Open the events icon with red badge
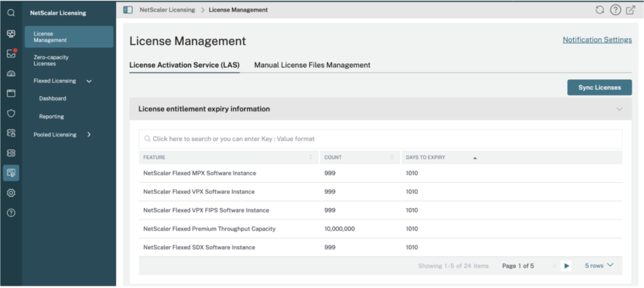The height and width of the screenshot is (288, 644). [x=11, y=53]
